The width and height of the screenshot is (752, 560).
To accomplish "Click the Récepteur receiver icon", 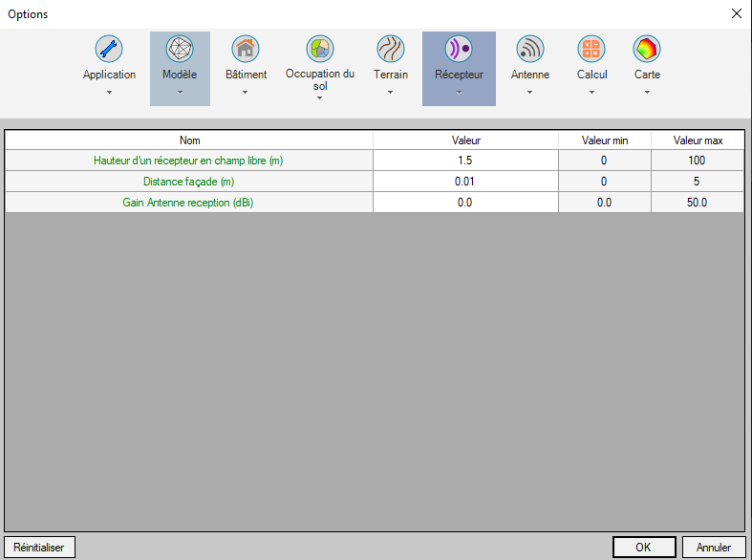I will [x=459, y=49].
